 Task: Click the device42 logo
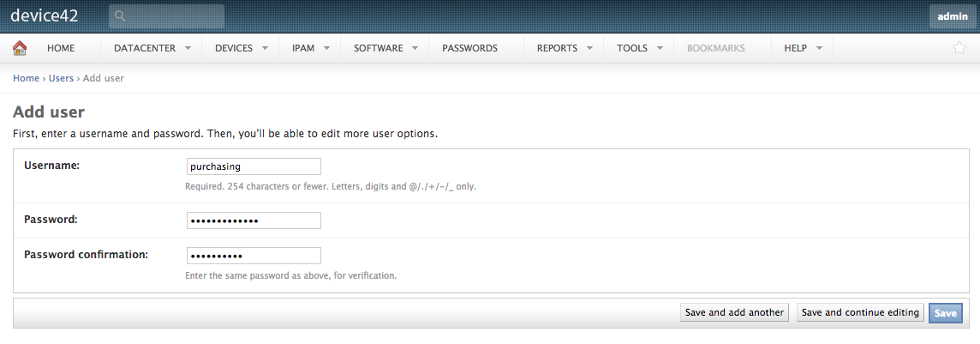tap(45, 15)
